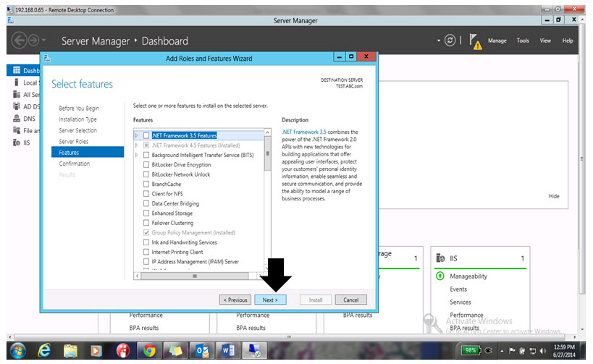Click the clock showing 12:59 PM
This screenshot has height=364, width=593.
click(564, 347)
